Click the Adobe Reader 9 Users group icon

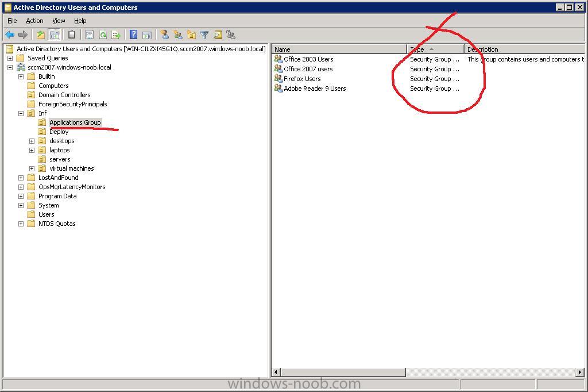click(278, 88)
